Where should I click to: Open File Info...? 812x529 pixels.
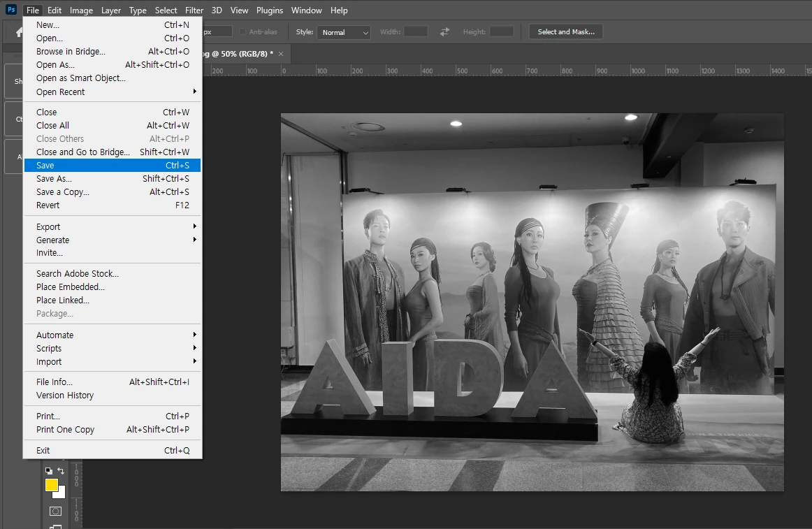pos(113,382)
